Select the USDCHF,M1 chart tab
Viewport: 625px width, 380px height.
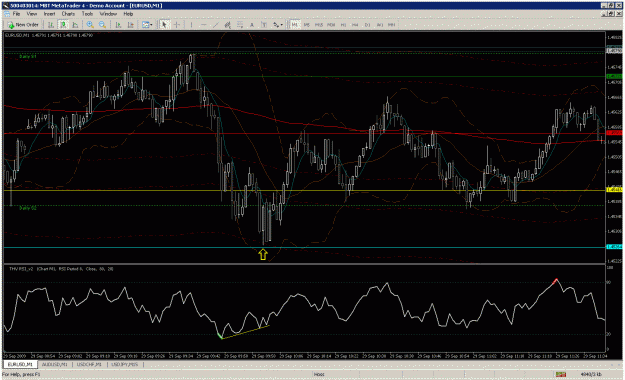(x=89, y=364)
